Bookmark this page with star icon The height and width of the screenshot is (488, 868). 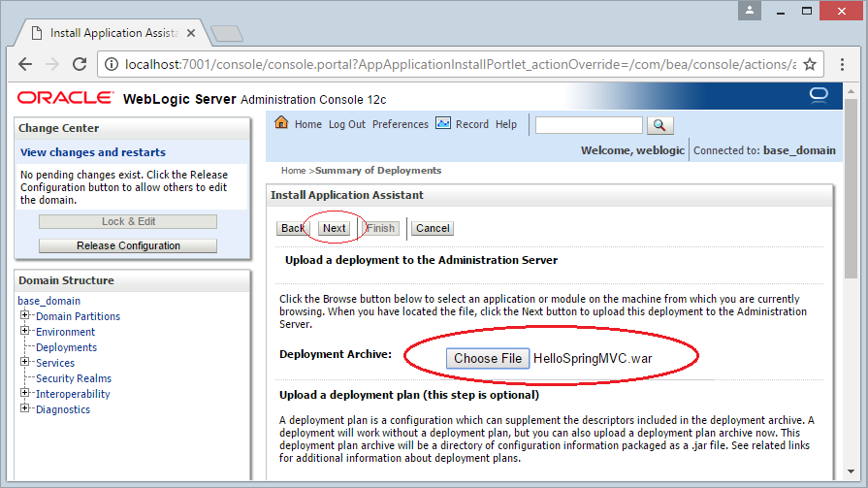(809, 64)
